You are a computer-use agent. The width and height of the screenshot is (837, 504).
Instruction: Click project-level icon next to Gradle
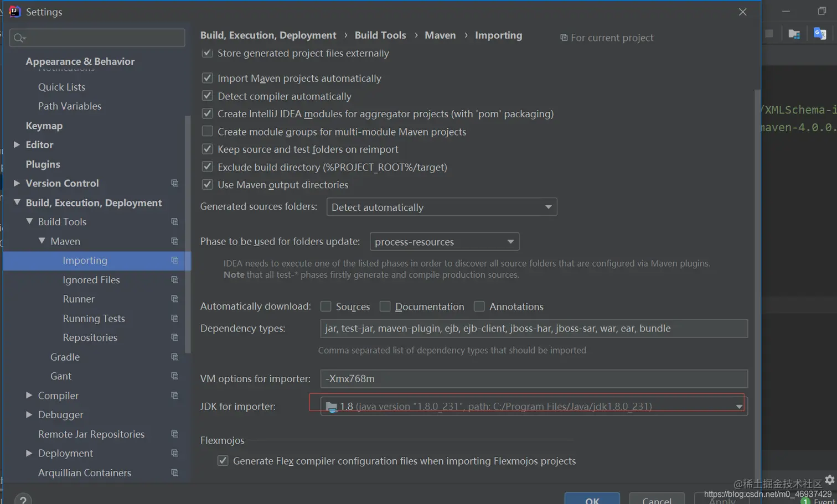[175, 357]
